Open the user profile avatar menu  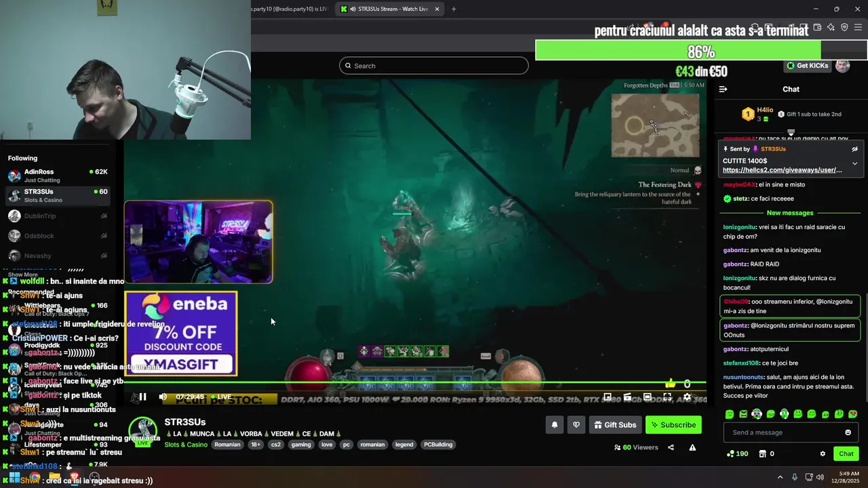click(x=842, y=66)
